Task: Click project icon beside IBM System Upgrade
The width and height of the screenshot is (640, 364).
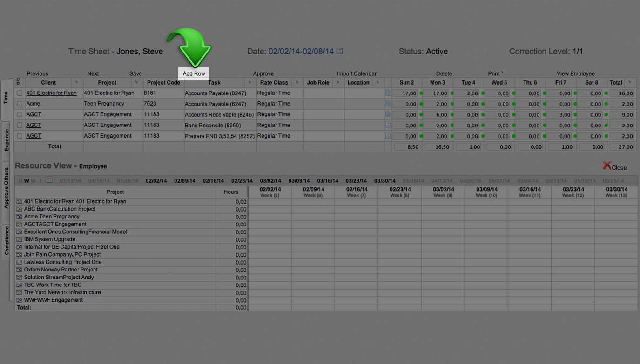Action: (x=19, y=239)
